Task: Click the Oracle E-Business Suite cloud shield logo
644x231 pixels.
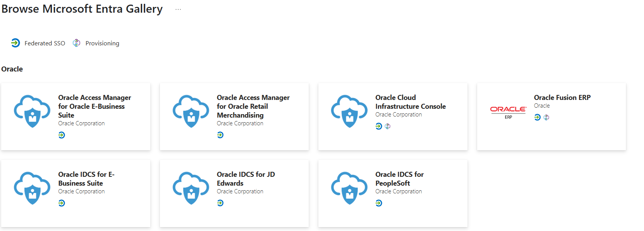Action: coord(32,111)
